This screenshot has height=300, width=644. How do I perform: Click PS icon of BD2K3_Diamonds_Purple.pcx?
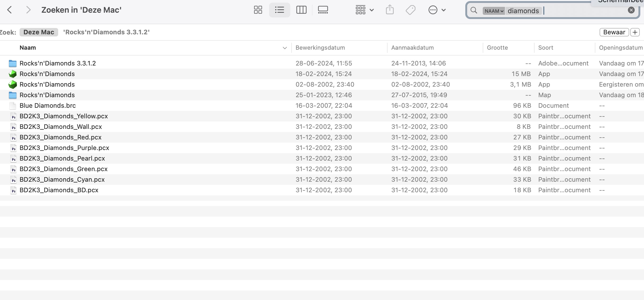point(13,148)
